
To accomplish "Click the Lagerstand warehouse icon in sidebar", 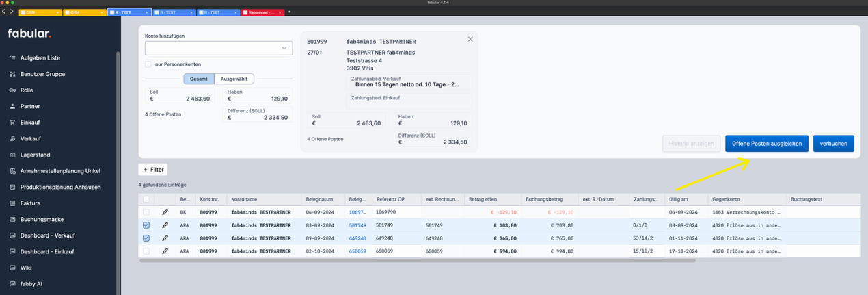I will [12, 155].
